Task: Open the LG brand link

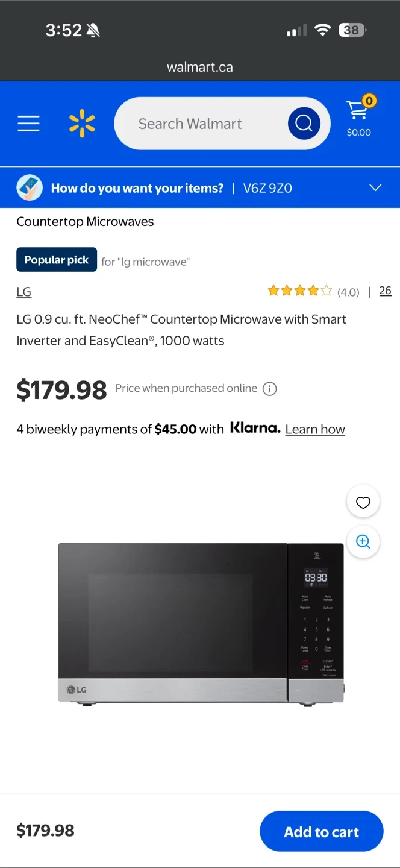Action: tap(23, 292)
